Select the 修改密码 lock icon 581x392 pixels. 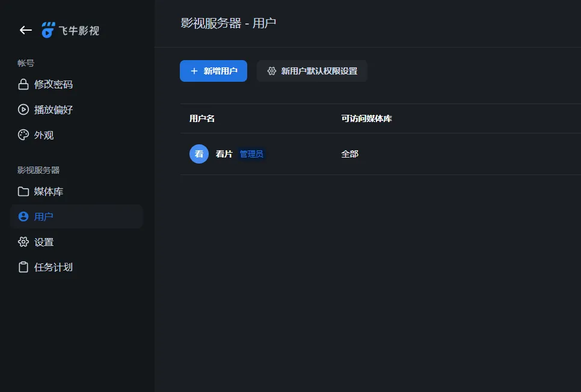click(22, 84)
